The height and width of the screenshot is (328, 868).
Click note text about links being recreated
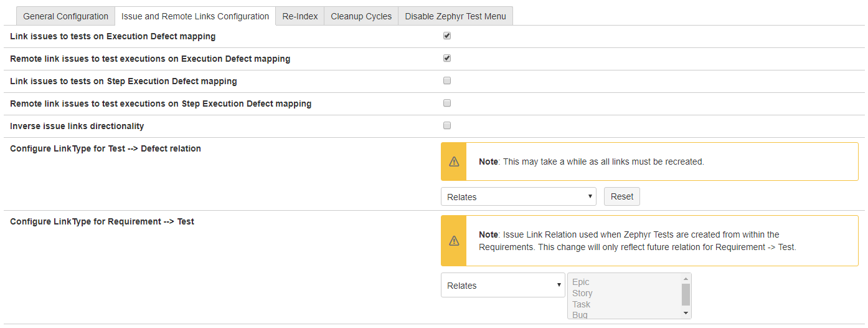(x=592, y=162)
